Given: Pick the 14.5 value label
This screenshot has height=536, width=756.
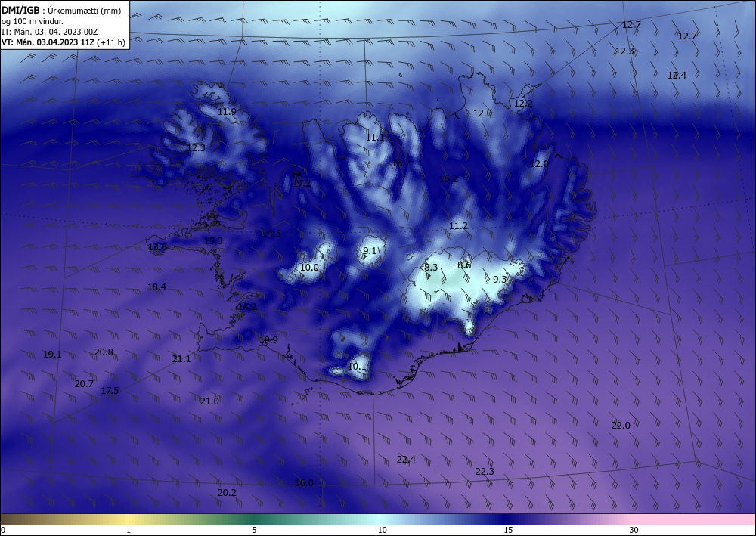Looking at the screenshot, I should point(271,234).
